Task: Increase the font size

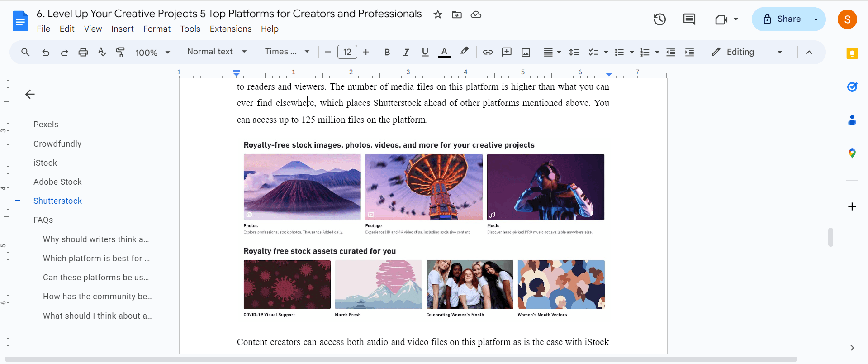Action: pos(366,52)
